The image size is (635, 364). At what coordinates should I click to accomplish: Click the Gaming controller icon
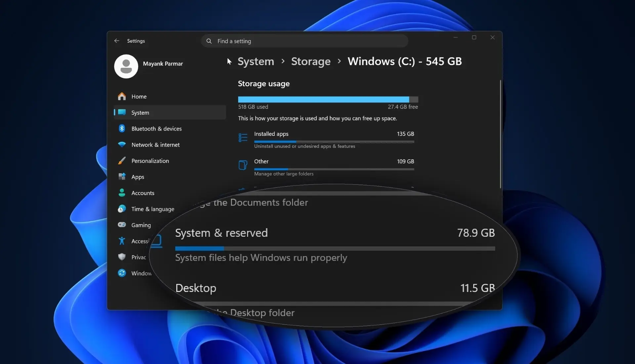click(x=122, y=225)
